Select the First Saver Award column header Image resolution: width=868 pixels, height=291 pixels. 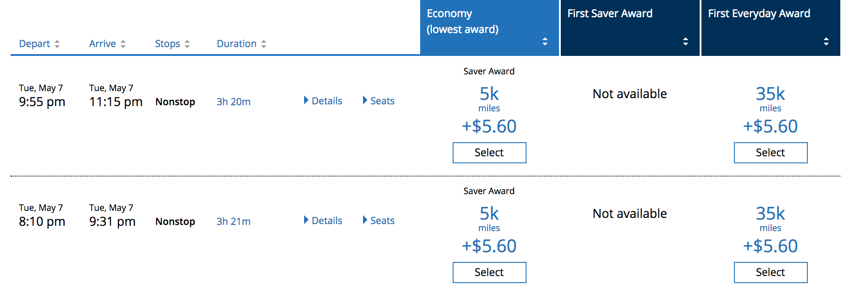(x=630, y=13)
